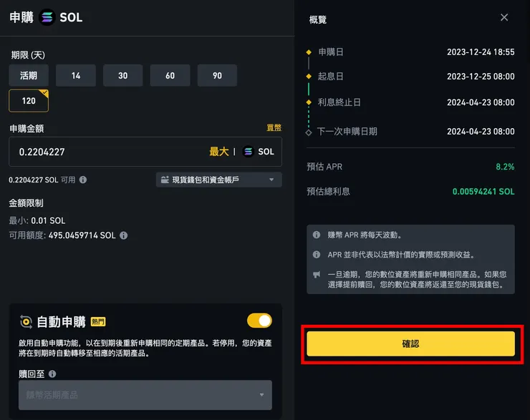The height and width of the screenshot is (420, 530).
Task: Click the 確認 confirm button
Action: [x=411, y=343]
